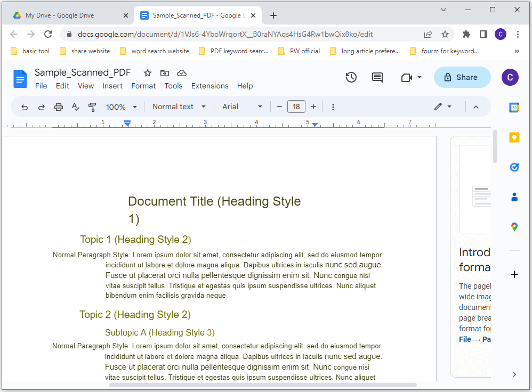Open the Chrome extensions puzzle icon
Viewport: 532px width, 392px height.
466,34
